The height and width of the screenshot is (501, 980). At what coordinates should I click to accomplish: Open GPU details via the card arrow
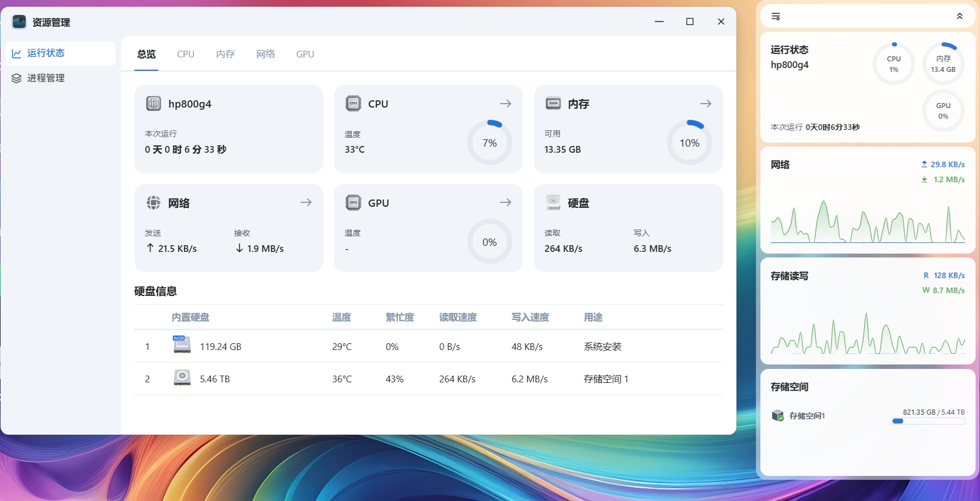click(x=505, y=202)
